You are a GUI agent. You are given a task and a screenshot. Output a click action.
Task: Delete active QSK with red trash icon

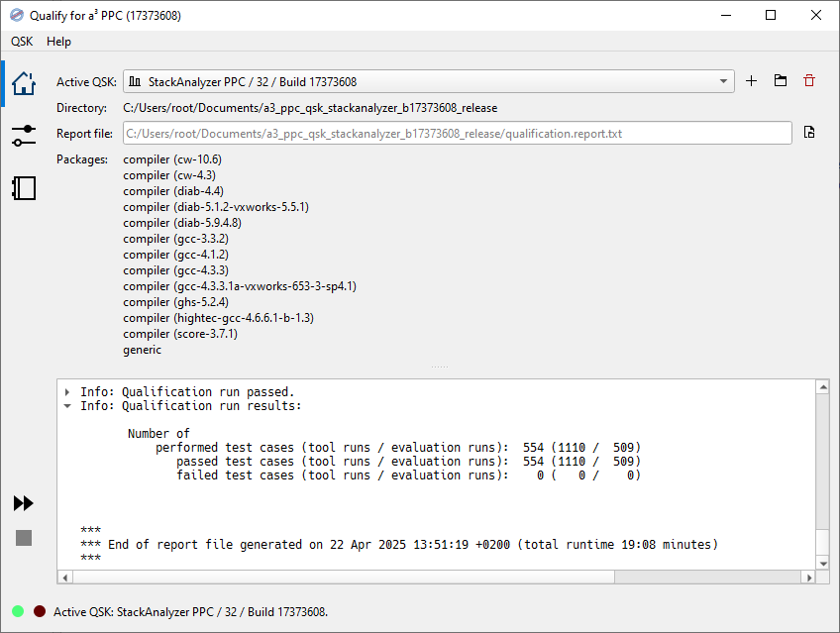pyautogui.click(x=809, y=81)
